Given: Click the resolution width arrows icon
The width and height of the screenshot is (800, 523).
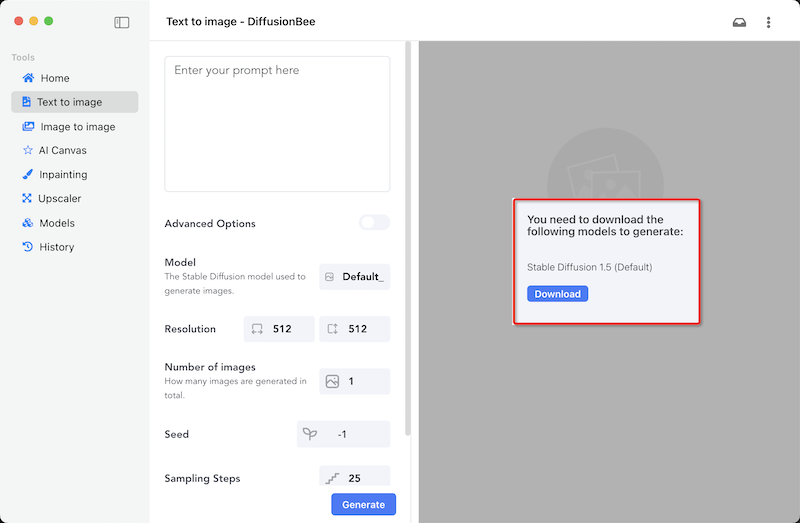Looking at the screenshot, I should click(x=257, y=329).
